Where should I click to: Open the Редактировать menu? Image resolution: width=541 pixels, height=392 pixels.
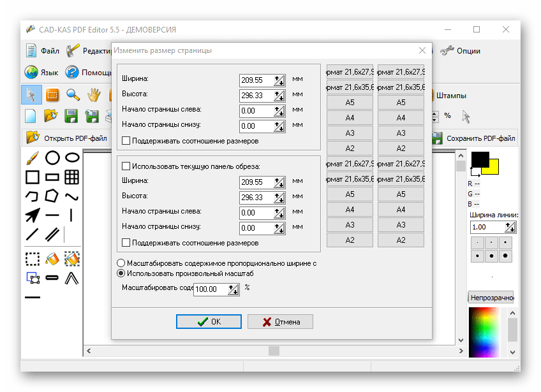click(88, 51)
